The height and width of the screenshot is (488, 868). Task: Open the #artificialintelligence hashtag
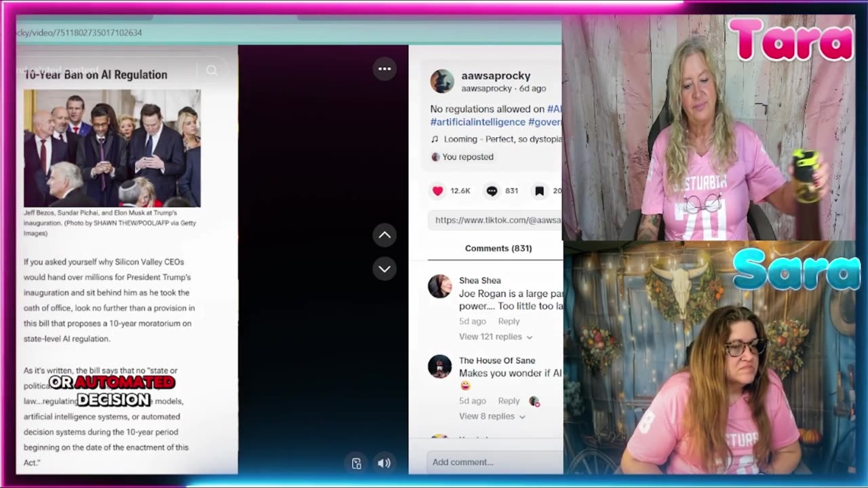(x=477, y=122)
